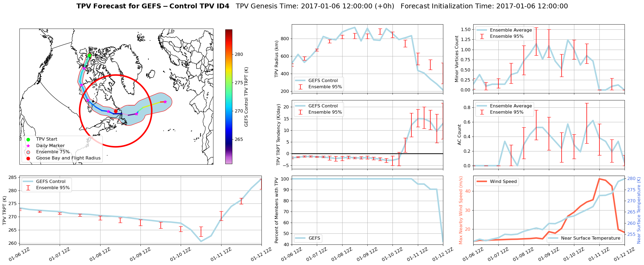The height and width of the screenshot is (265, 644).
Task: Click the Minor Vortices Count axis label
Action: click(x=457, y=59)
